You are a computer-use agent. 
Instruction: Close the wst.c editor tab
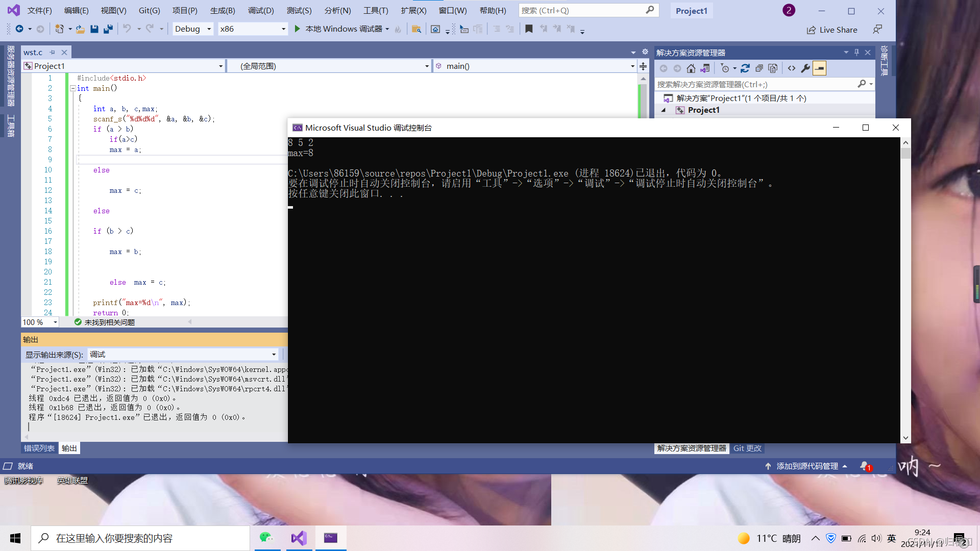point(64,53)
